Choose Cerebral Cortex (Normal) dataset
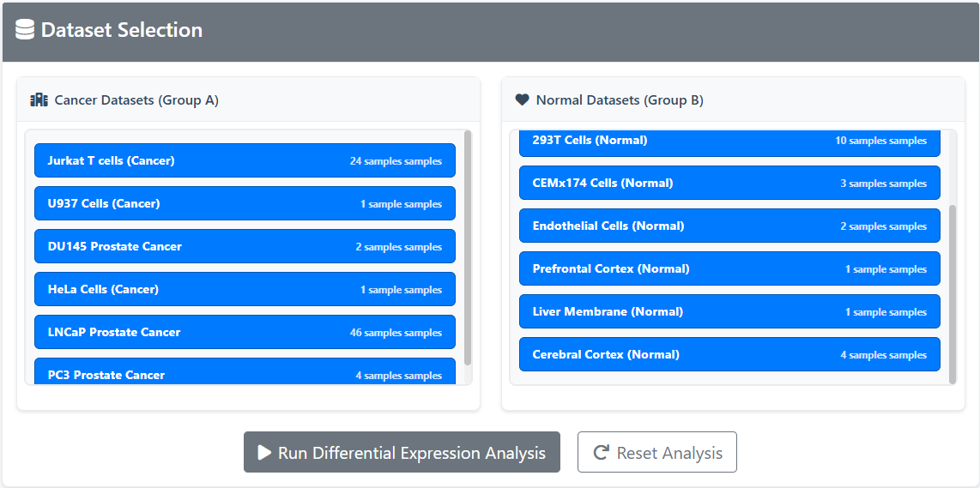Image resolution: width=980 pixels, height=488 pixels. pos(729,354)
